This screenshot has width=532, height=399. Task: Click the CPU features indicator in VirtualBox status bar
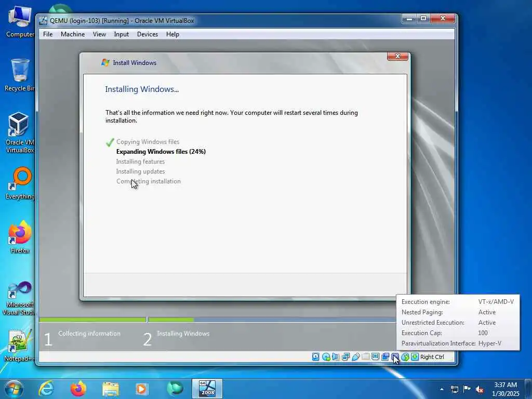[x=395, y=356]
